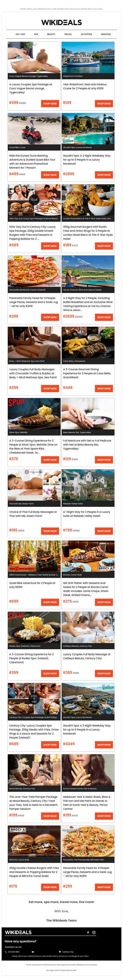Viewport: 123px width, 980px height.
Task: Select the TRAVEL category in navigation
Action: (68, 34)
